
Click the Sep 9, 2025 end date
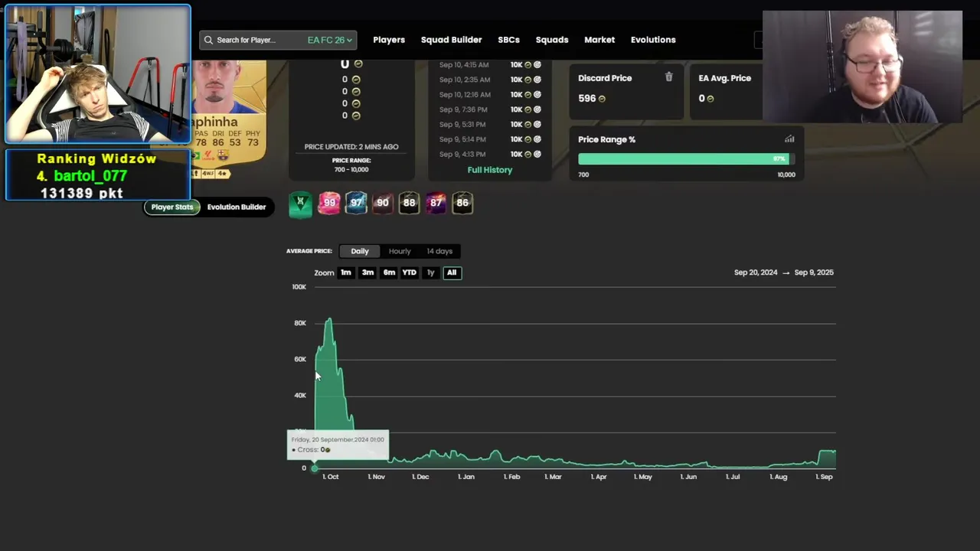pyautogui.click(x=814, y=272)
